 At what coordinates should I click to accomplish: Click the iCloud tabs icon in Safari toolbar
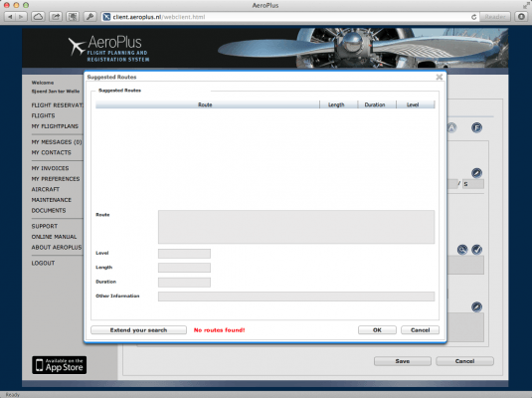pos(38,16)
